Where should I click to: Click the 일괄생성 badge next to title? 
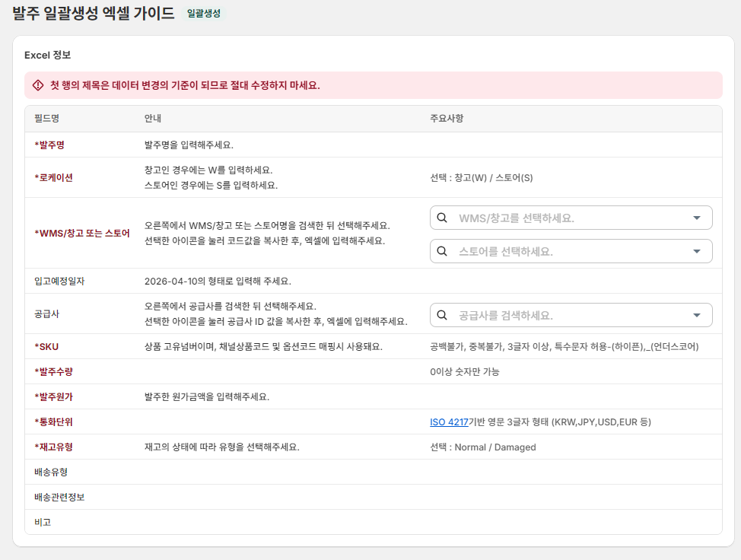[204, 13]
